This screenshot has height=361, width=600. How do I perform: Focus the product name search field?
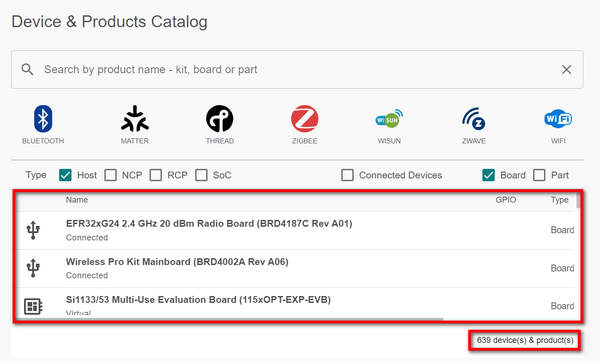(297, 69)
